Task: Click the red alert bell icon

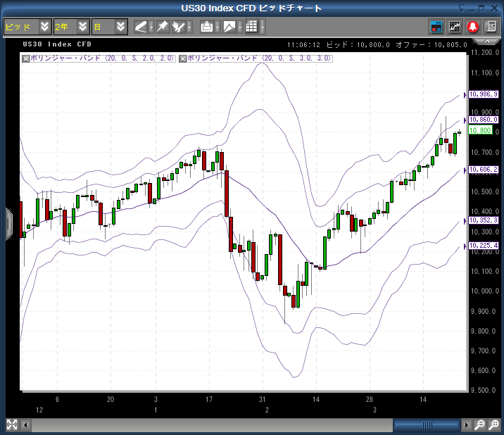Action: [473, 27]
